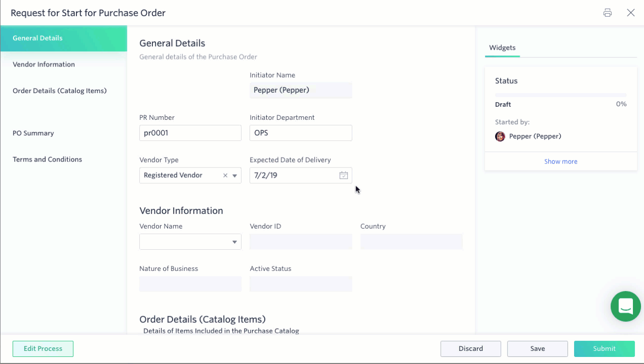Focus the PR Number input field
This screenshot has height=364, width=644.
coord(190,133)
